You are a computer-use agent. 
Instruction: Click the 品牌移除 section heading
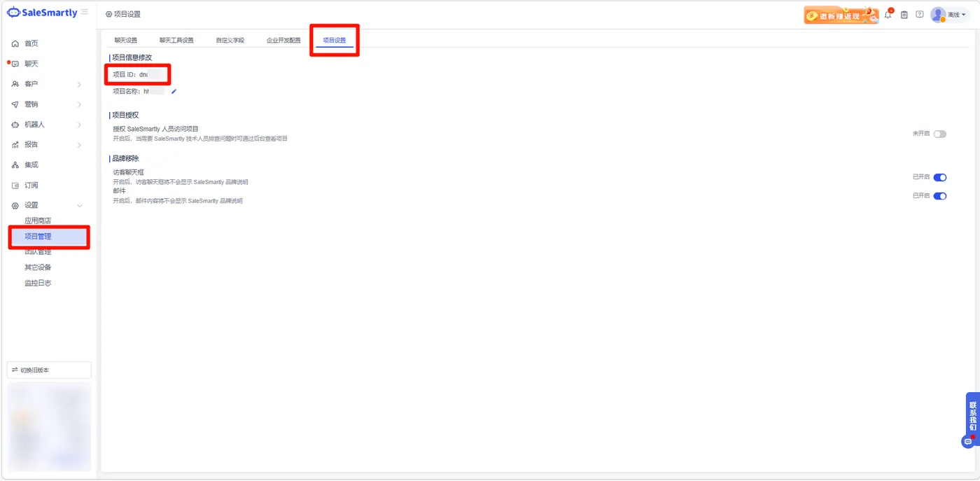tap(125, 158)
